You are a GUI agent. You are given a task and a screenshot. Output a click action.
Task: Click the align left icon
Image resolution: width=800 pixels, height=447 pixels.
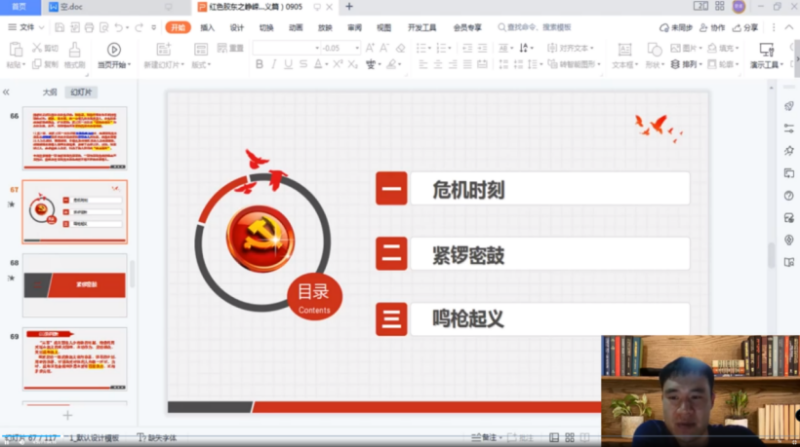[x=423, y=64]
